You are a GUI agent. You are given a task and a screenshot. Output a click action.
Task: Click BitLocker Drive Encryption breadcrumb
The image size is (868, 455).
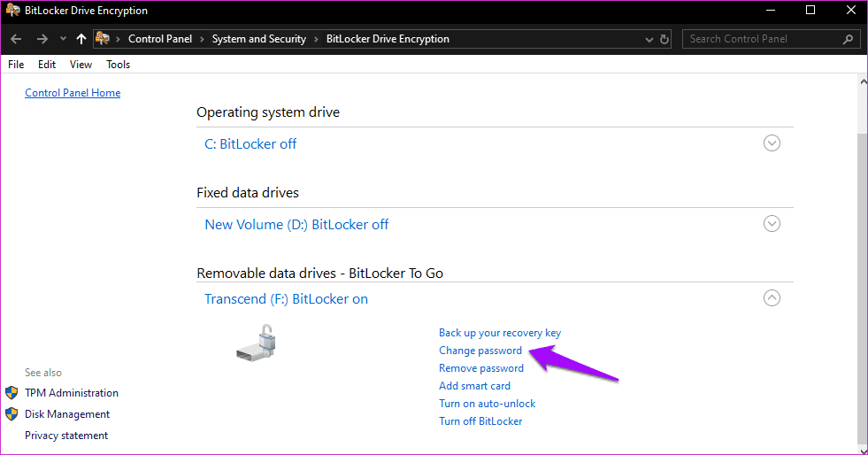point(388,39)
